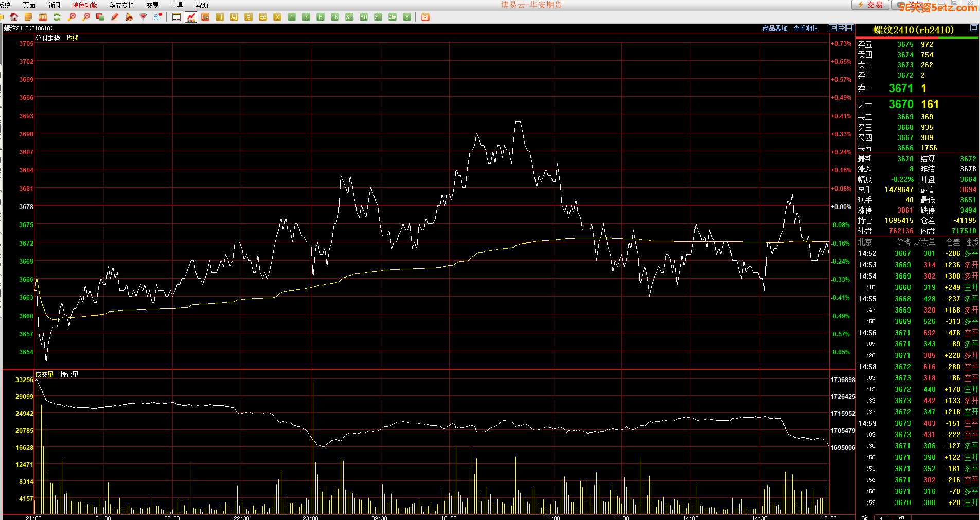
Task: Toggle the 均线 average line label
Action: [x=73, y=38]
